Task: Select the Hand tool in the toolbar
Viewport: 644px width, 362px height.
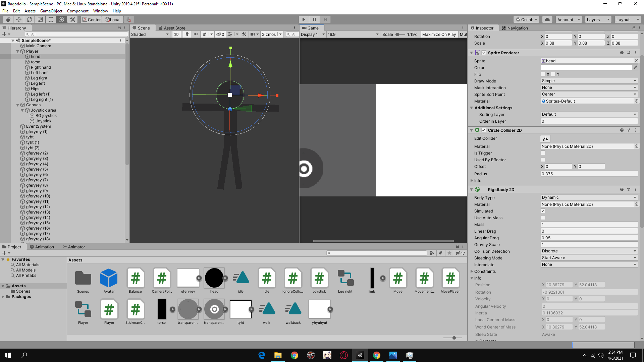Action: 8,19
